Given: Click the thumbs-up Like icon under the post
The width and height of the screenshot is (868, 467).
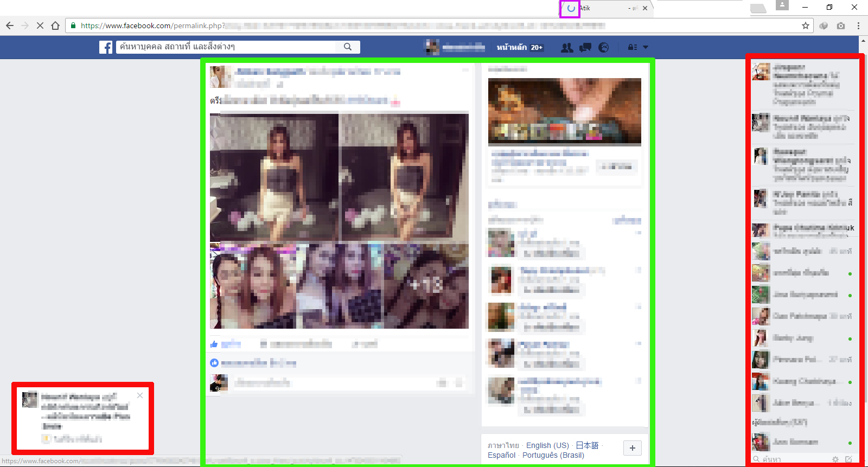Looking at the screenshot, I should point(214,344).
